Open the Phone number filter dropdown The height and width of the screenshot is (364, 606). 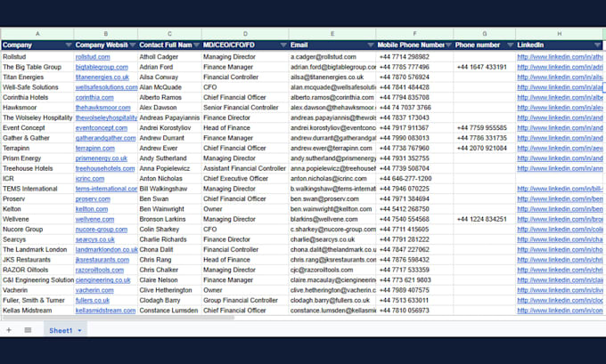[x=510, y=45]
